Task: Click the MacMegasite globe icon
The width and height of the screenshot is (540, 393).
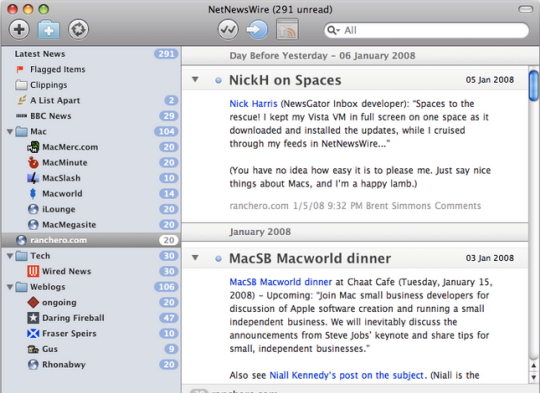Action: [33, 225]
